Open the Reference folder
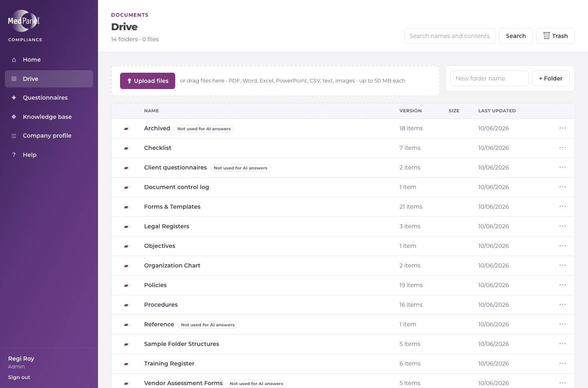This screenshot has height=388, width=588. (x=159, y=324)
